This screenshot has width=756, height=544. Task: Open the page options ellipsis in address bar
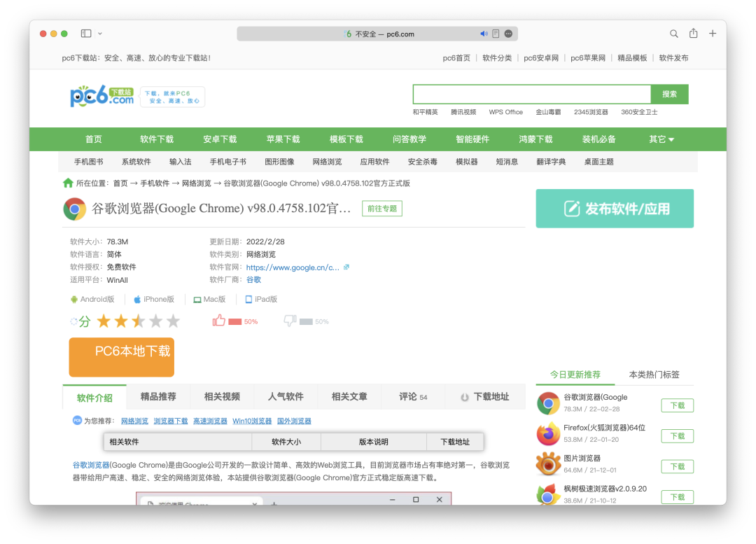tap(508, 34)
